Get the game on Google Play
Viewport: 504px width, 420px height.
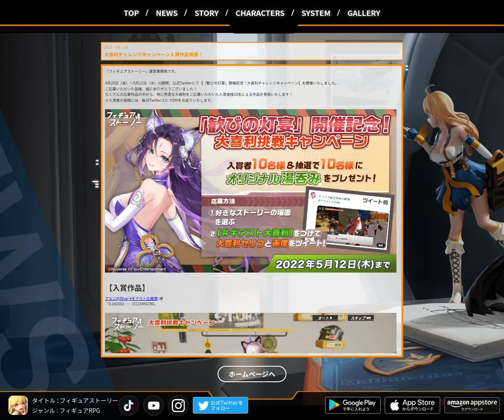click(353, 405)
